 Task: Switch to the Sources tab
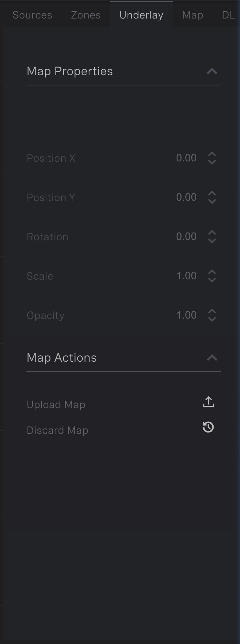[32, 15]
